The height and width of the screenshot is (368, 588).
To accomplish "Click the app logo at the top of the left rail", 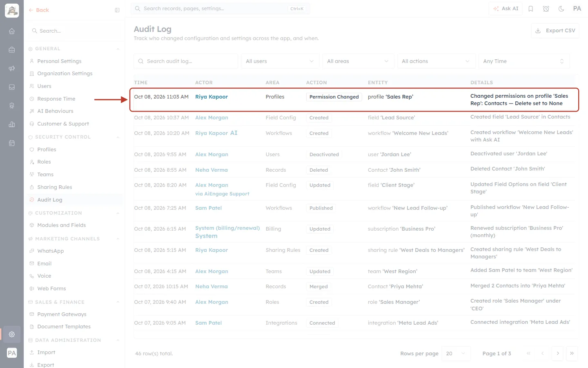I will click(x=12, y=11).
